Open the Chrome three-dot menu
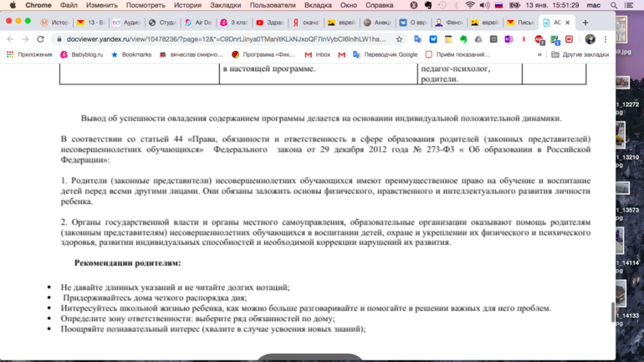 606,39
